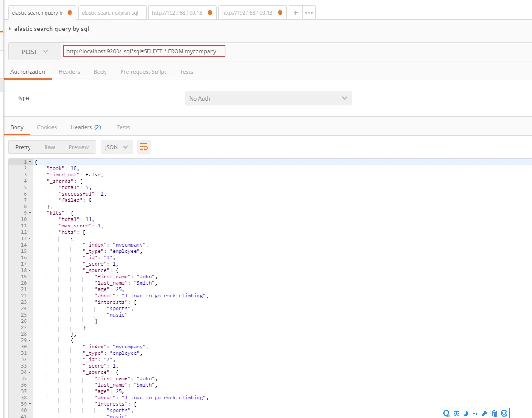Click the orange dot on the 'elastic search query b' tab
The width and height of the screenshot is (532, 418).
[x=70, y=13]
